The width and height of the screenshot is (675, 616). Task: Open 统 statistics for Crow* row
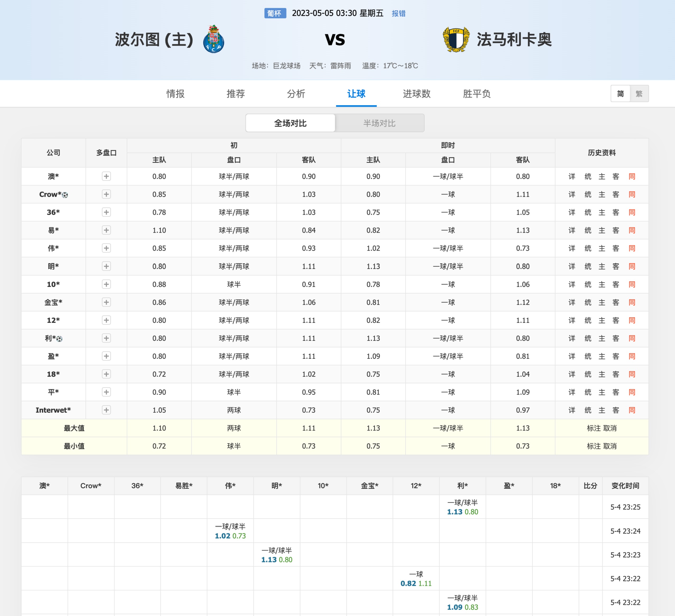(x=588, y=194)
